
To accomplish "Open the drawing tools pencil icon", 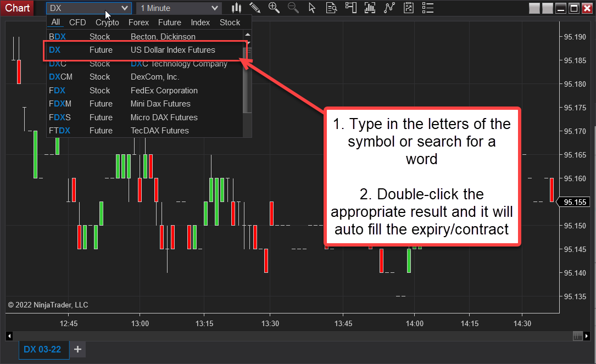I will click(x=254, y=8).
